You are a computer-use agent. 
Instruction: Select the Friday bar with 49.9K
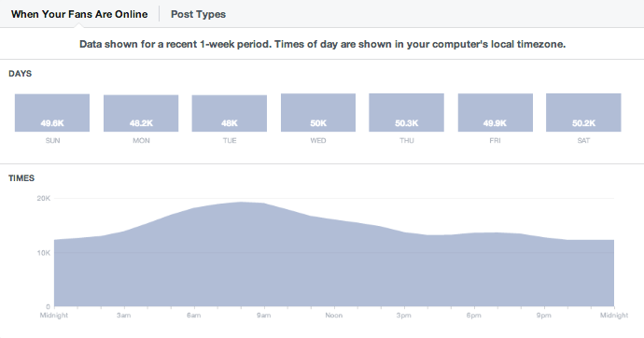tap(496, 113)
